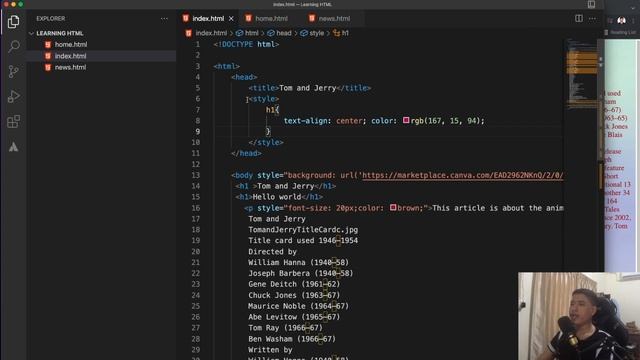Open news.html in the Explorer tree
The width and height of the screenshot is (640, 360).
[70, 67]
